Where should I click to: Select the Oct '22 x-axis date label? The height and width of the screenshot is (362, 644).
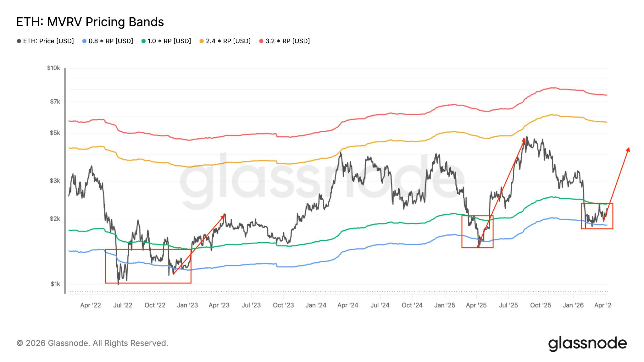(155, 305)
